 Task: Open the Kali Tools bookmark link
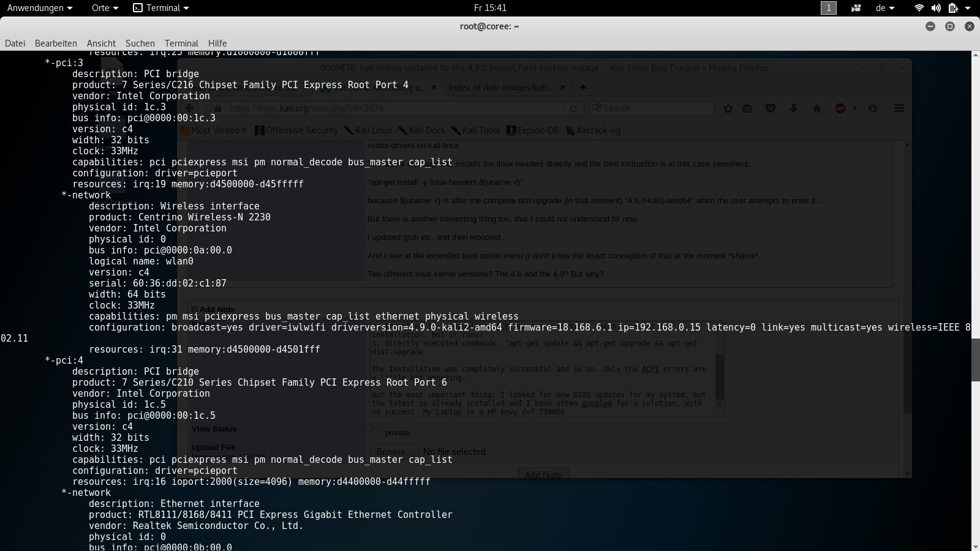click(476, 130)
